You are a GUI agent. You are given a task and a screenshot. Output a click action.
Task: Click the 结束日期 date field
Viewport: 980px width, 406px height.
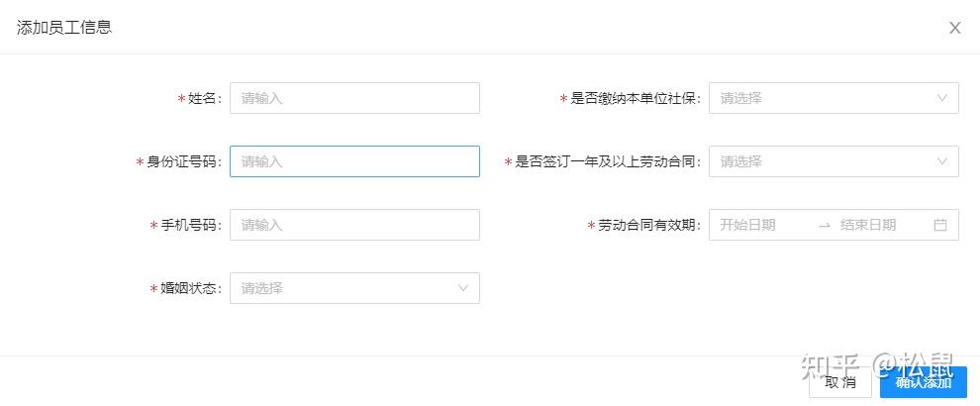point(873,225)
